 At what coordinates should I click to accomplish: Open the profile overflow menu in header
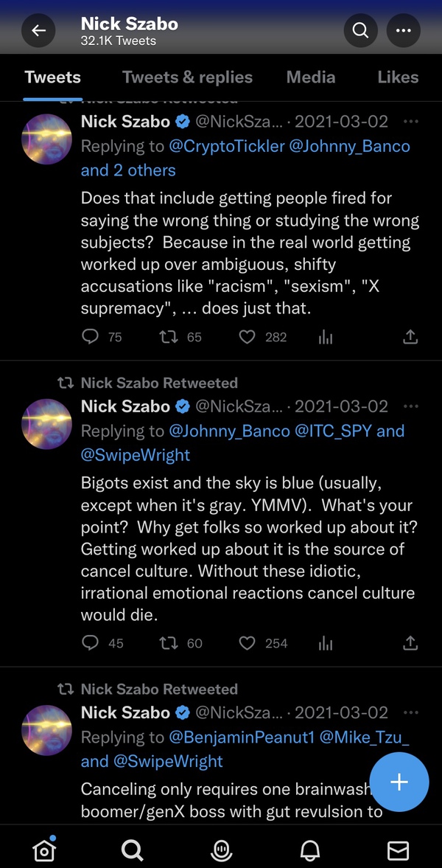click(x=403, y=30)
